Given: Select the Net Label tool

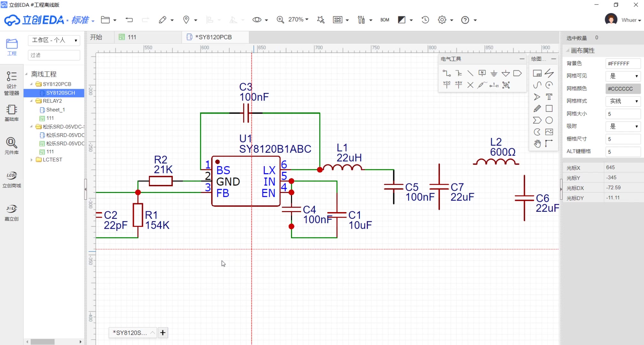Looking at the screenshot, I should pyautogui.click(x=482, y=73).
